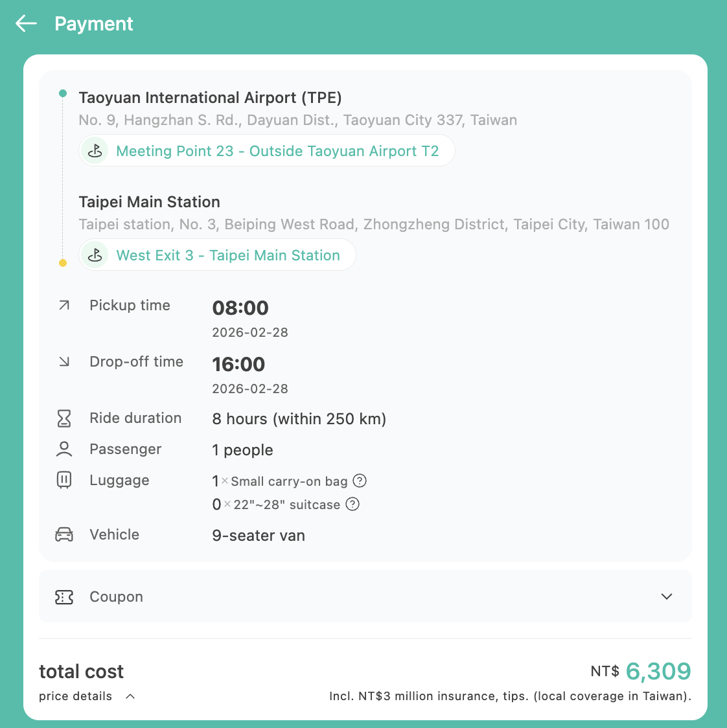Click the luggage icon
The height and width of the screenshot is (728, 727).
[64, 480]
